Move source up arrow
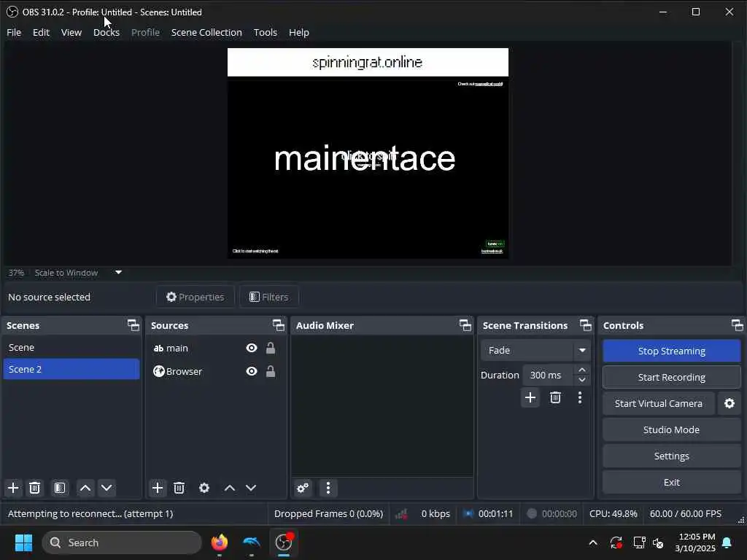Image resolution: width=747 pixels, height=560 pixels. [230, 488]
